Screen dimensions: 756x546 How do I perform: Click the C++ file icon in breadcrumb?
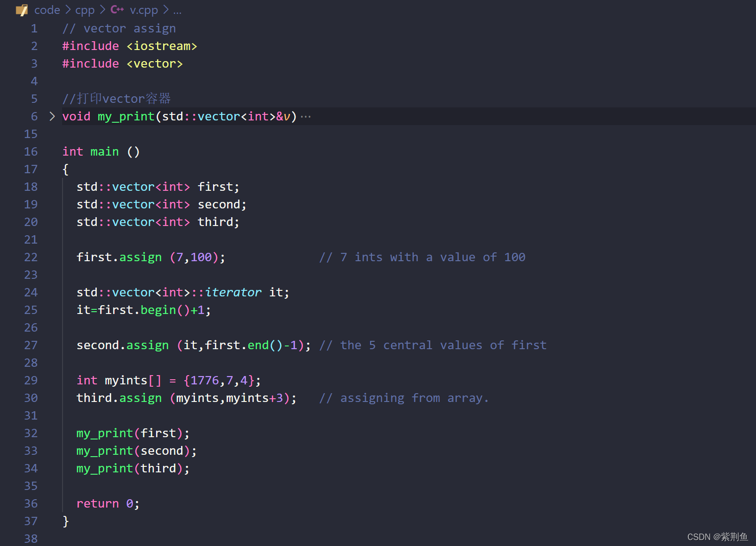[117, 10]
